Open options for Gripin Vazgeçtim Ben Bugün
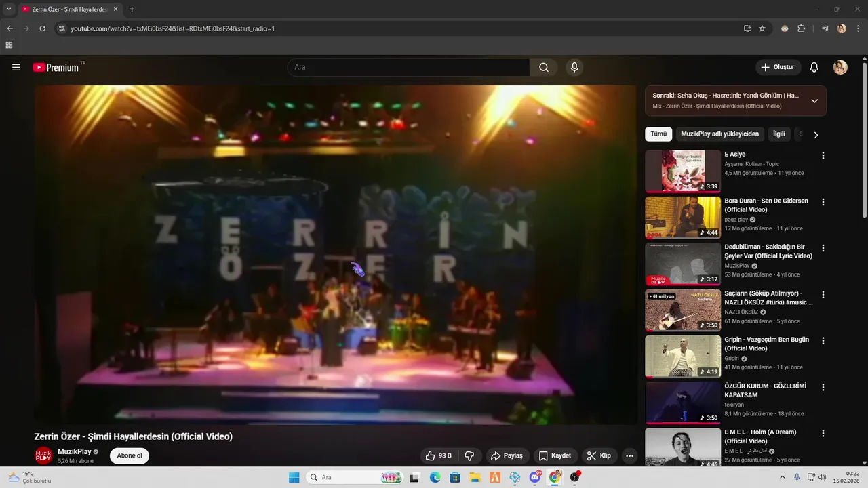This screenshot has height=488, width=868. [823, 341]
